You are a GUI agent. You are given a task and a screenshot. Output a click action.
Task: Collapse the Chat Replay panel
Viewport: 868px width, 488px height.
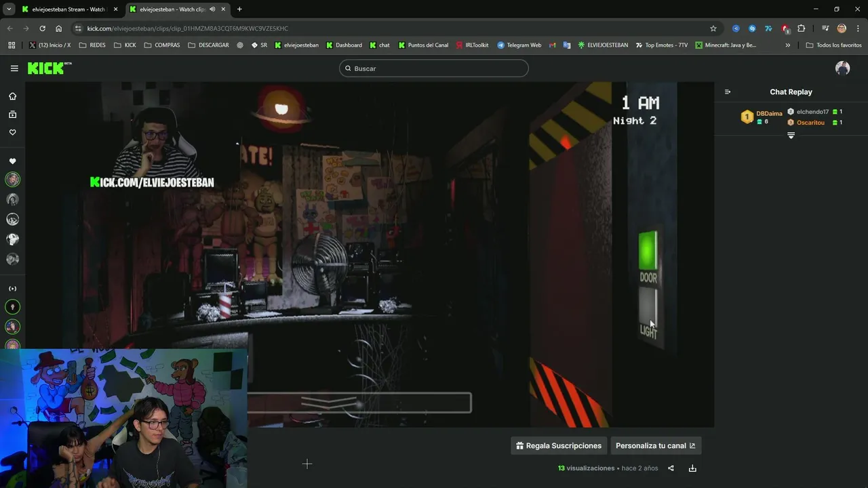728,92
